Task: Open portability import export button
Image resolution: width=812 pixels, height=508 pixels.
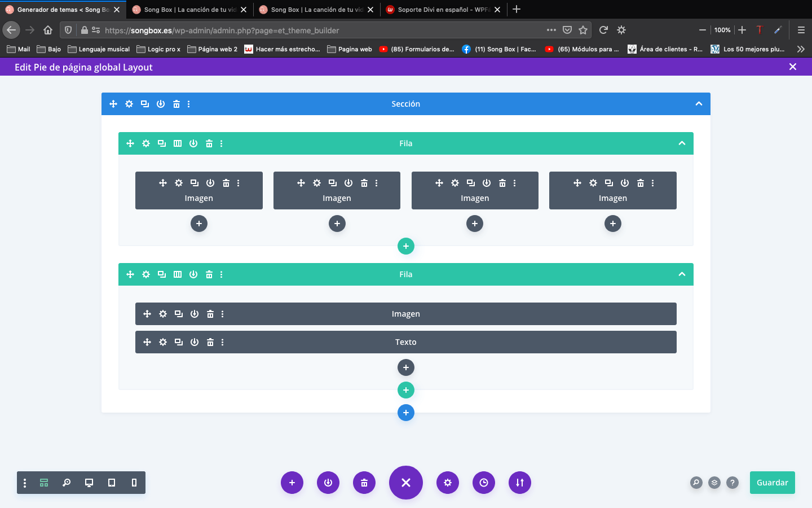Action: point(520,483)
